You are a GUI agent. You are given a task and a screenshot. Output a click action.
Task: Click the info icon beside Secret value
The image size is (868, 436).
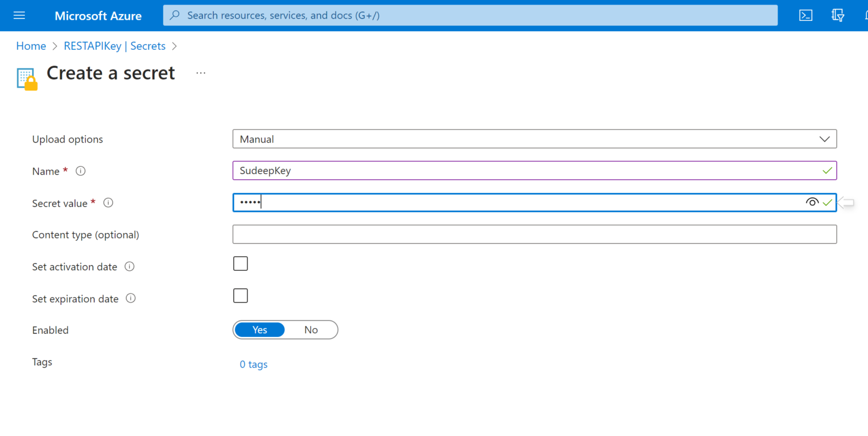click(108, 202)
